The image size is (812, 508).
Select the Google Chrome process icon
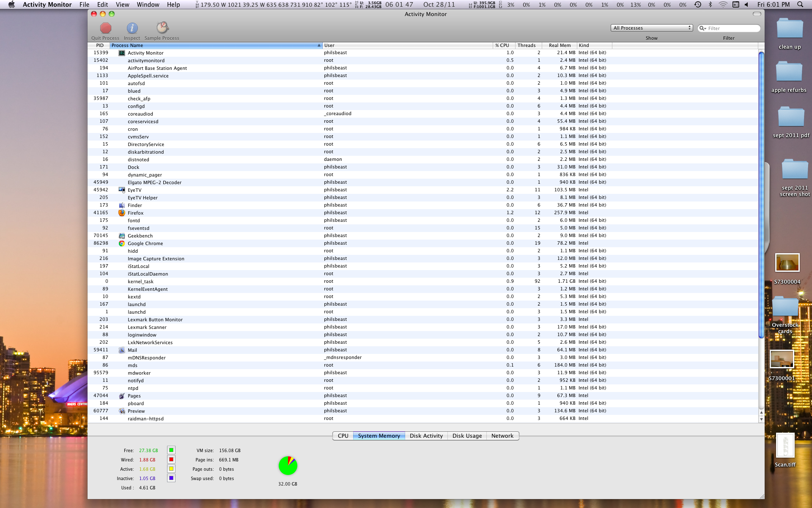click(122, 243)
